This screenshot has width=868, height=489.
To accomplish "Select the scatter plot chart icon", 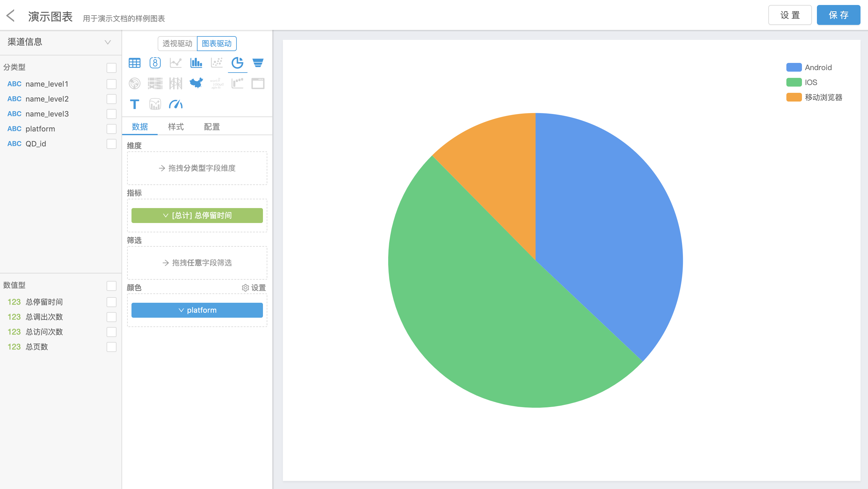I will pyautogui.click(x=217, y=63).
